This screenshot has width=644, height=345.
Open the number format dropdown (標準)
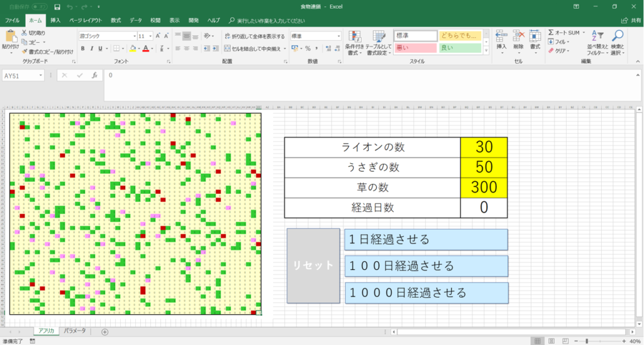(338, 37)
